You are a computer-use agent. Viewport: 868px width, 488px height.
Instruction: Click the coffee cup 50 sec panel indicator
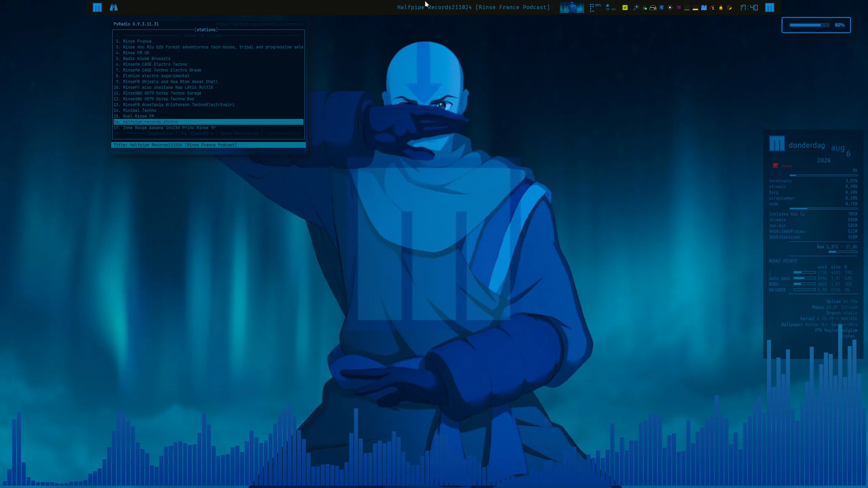click(611, 7)
